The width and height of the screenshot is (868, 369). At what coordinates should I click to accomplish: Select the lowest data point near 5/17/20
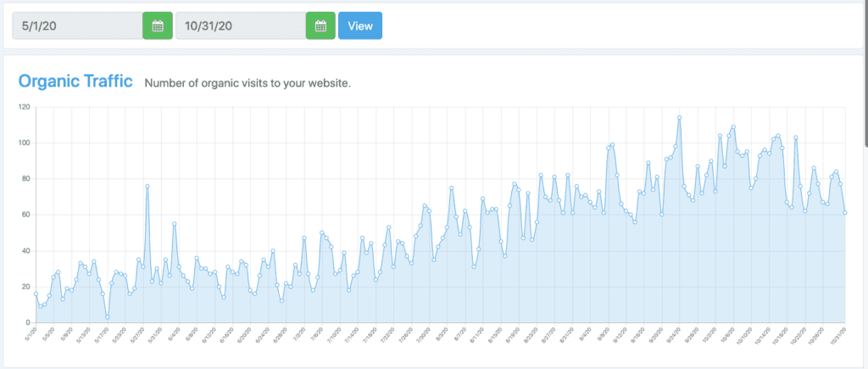[107, 317]
